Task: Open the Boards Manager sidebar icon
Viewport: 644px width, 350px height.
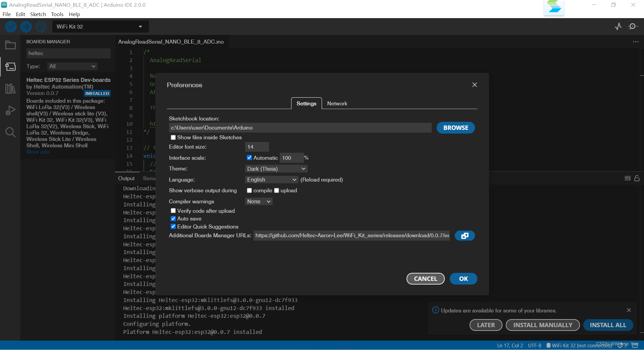Action: point(10,67)
